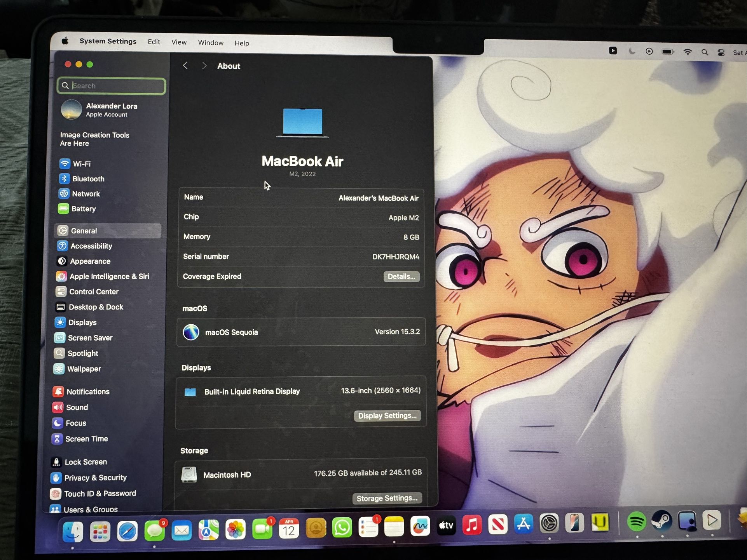The width and height of the screenshot is (747, 560).
Task: Open Reminders in the Dock
Action: [368, 527]
